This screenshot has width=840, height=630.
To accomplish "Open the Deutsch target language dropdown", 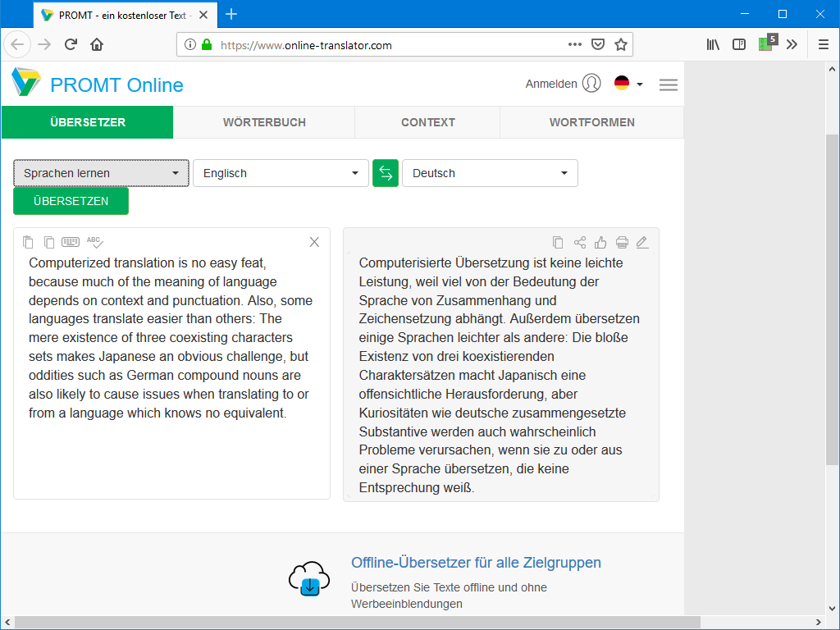I will (x=491, y=173).
